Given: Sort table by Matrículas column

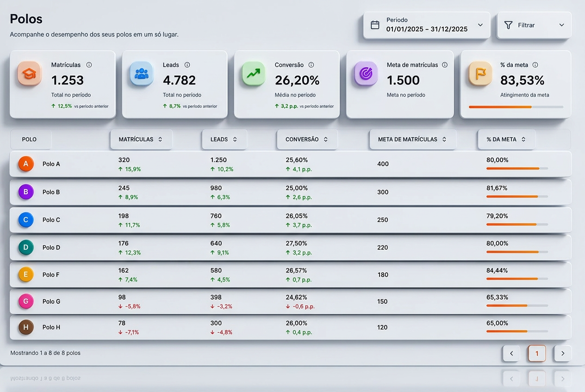Looking at the screenshot, I should (141, 139).
